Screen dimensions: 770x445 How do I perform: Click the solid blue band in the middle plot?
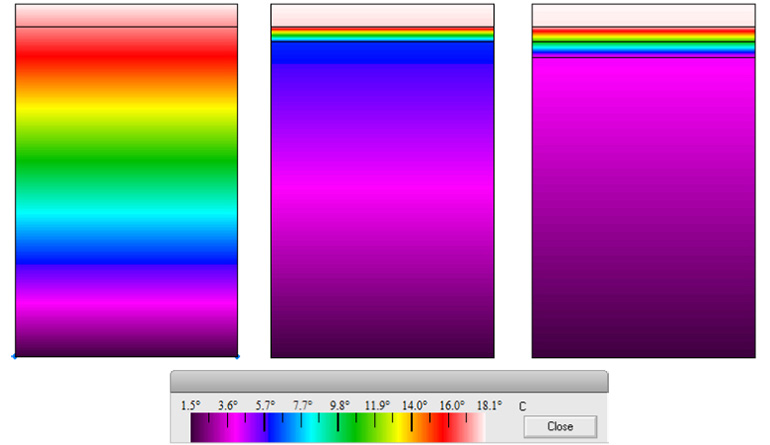[x=382, y=52]
